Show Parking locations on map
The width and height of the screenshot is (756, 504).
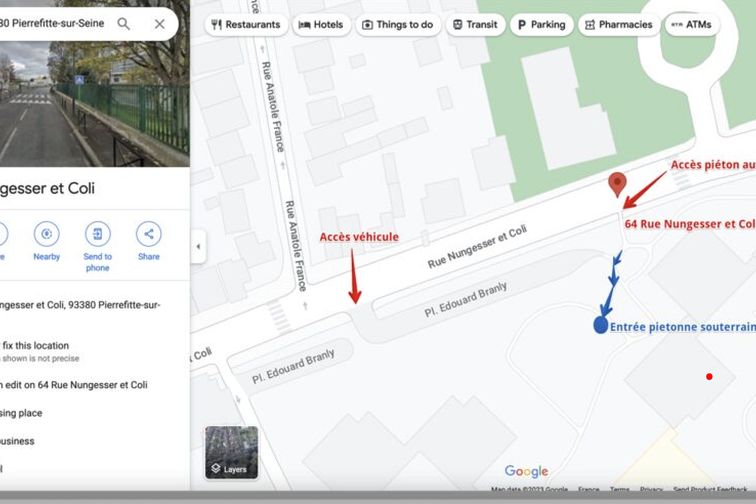(x=541, y=25)
